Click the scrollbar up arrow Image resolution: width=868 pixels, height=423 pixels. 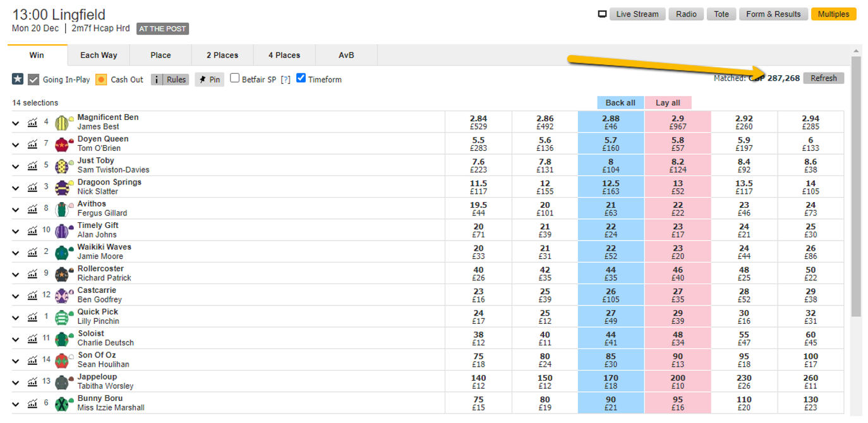point(856,51)
